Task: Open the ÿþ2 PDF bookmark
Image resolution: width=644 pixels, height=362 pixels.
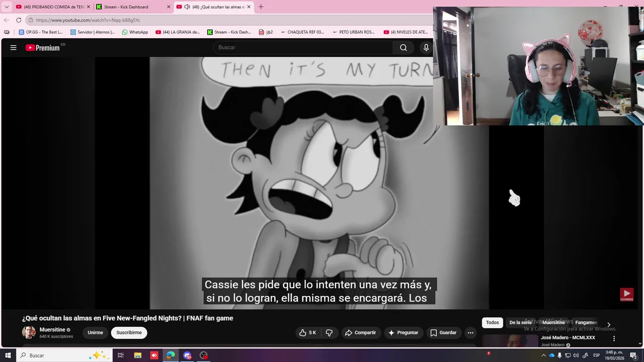Action: tap(266, 32)
